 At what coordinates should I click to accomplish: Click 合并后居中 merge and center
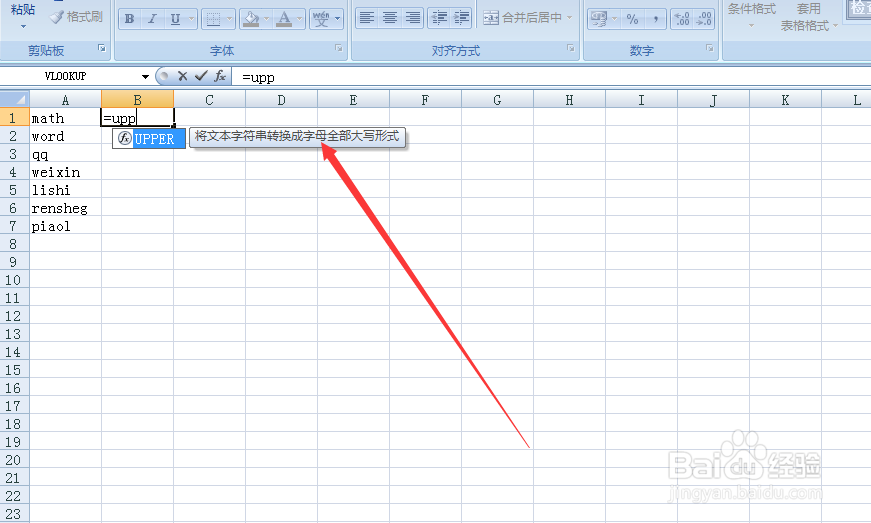pos(522,18)
